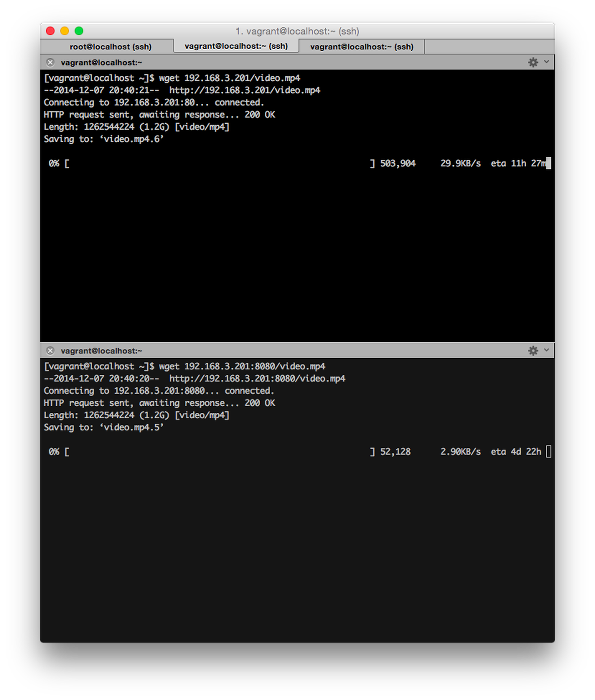Viewport: 595px width, 700px height.
Task: Open the session settings gear in the bottom pane
Action: click(x=534, y=351)
